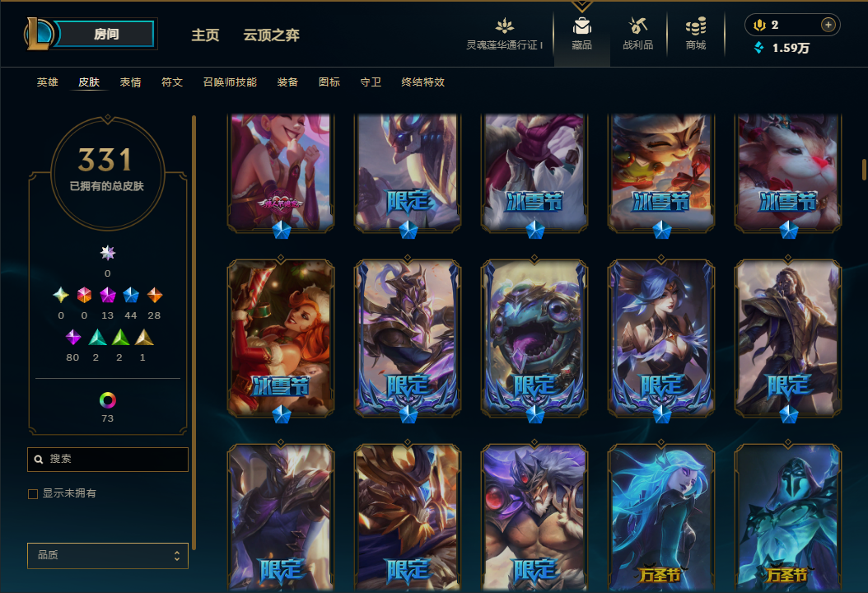Click the plus icon to add RP
Image resolution: width=868 pixels, height=593 pixels.
point(828,25)
